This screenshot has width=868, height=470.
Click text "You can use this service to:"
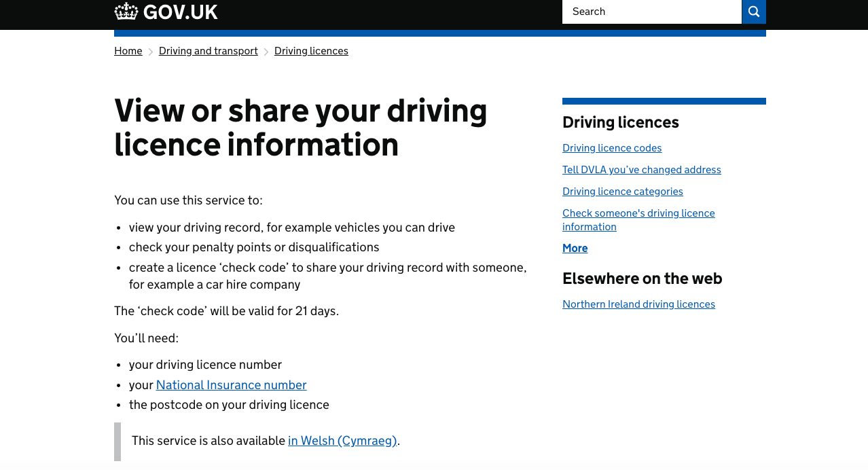188,200
